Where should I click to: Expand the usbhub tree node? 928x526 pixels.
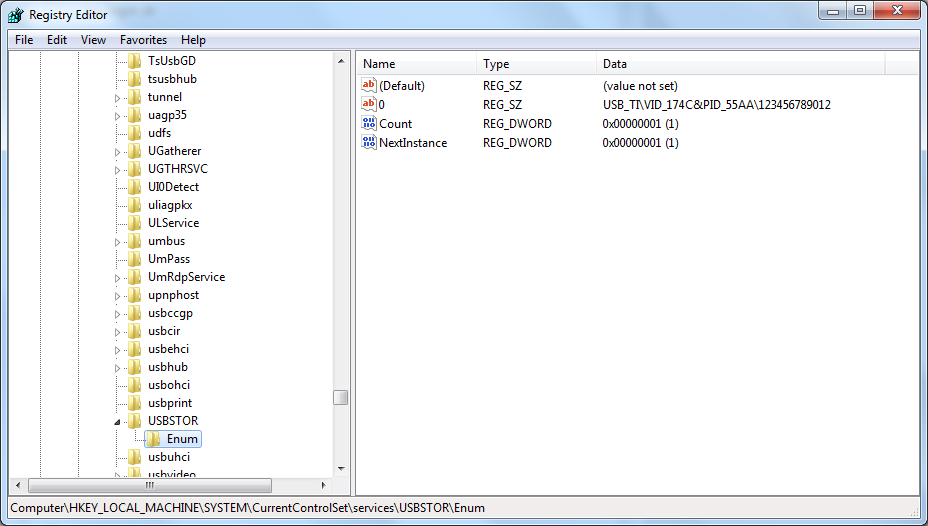(x=117, y=367)
